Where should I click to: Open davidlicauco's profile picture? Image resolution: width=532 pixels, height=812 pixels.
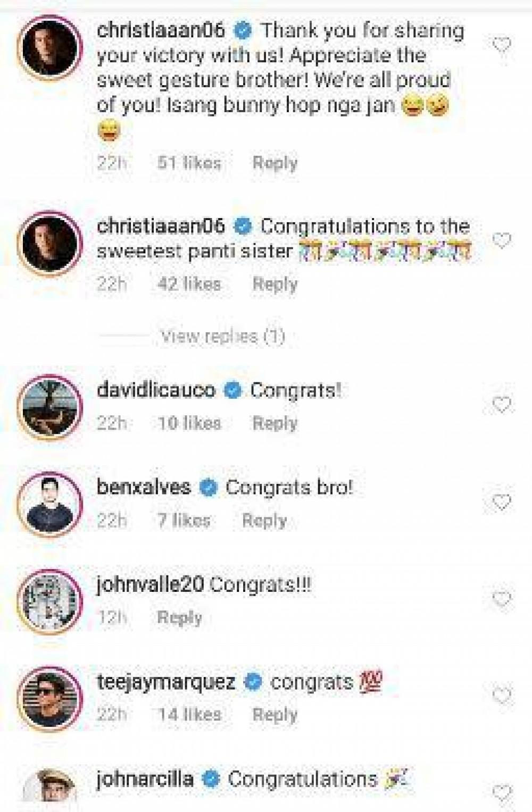point(50,407)
